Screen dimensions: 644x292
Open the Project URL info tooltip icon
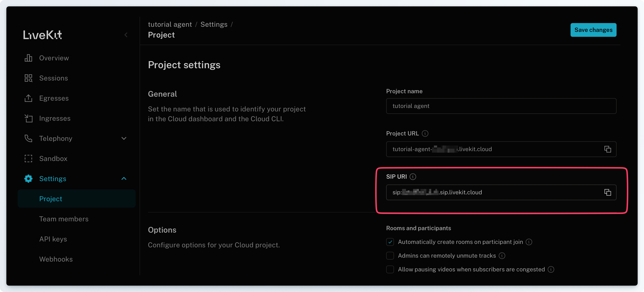tap(425, 133)
